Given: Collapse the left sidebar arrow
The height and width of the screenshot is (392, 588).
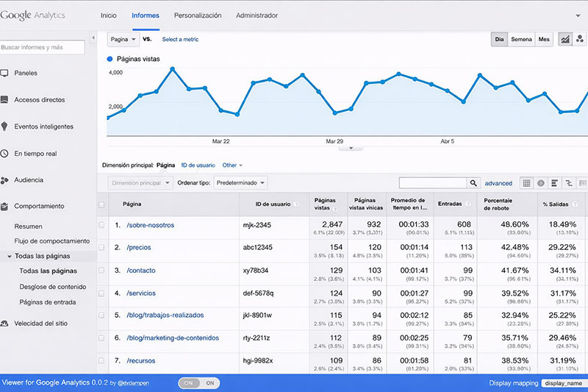Looking at the screenshot, I should [93, 38].
